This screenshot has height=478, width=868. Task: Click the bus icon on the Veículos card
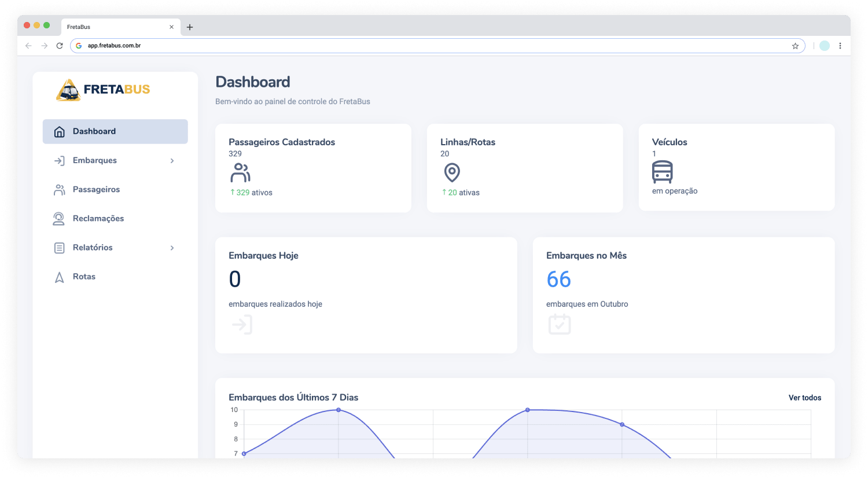(x=662, y=172)
